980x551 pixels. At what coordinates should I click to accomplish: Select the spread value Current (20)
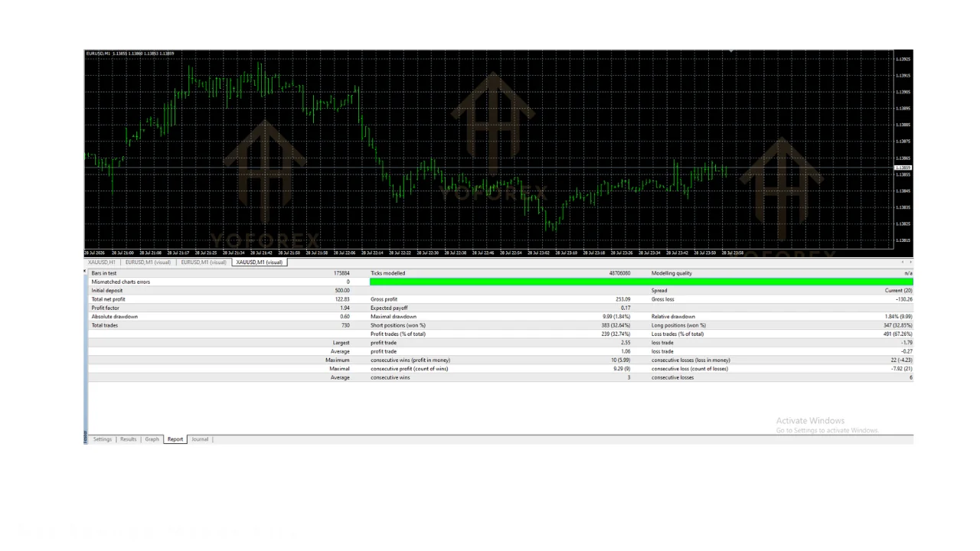[899, 291]
